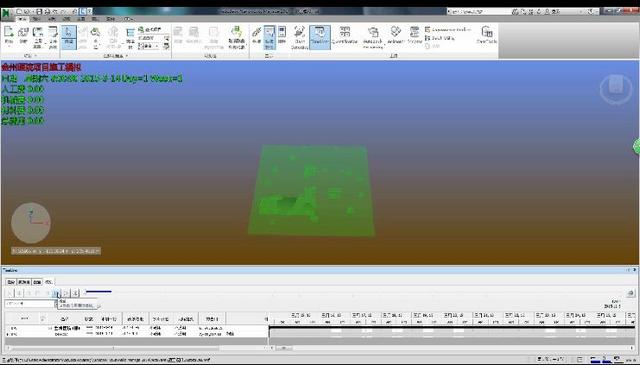This screenshot has height=365, width=640.
Task: Open the dropdown under TimeLiner playback controls
Action: (x=31, y=304)
